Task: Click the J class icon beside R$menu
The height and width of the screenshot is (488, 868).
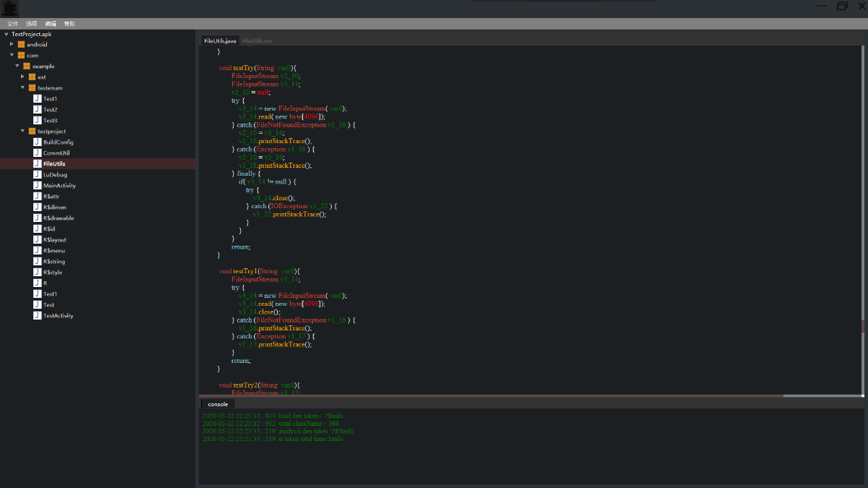Action: point(37,250)
